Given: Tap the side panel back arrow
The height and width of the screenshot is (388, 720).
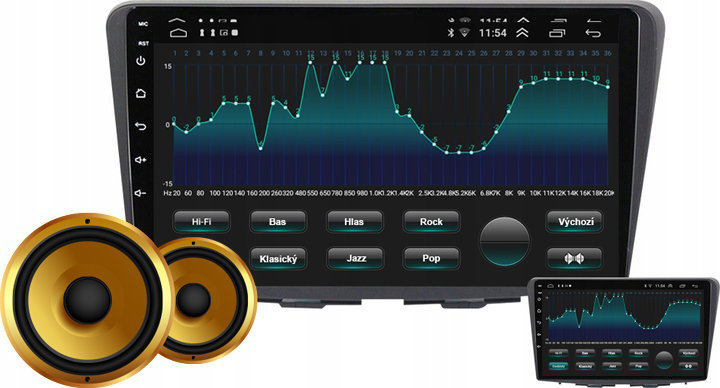Looking at the screenshot, I should tap(141, 126).
